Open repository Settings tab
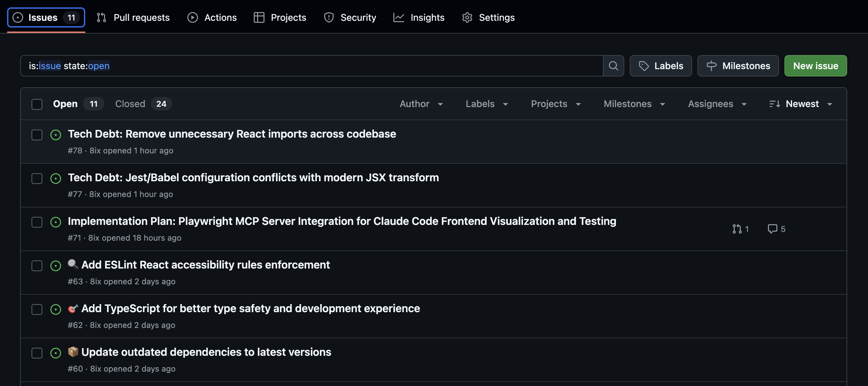 tap(488, 17)
